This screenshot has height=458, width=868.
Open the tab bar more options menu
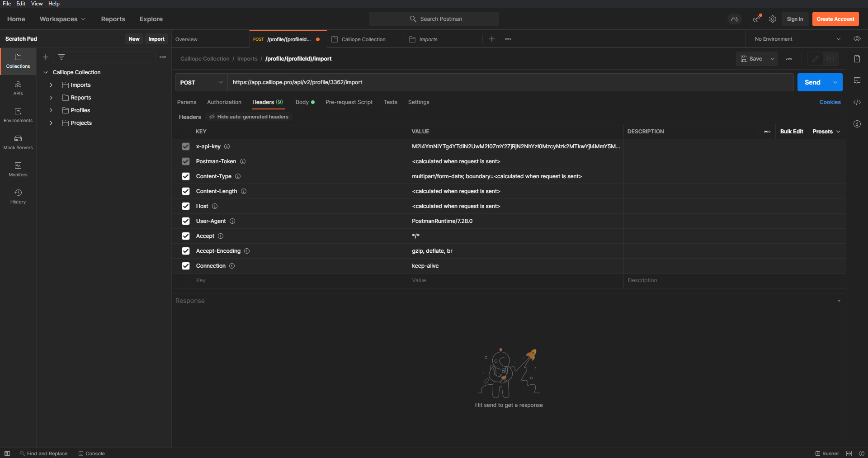[x=508, y=39]
